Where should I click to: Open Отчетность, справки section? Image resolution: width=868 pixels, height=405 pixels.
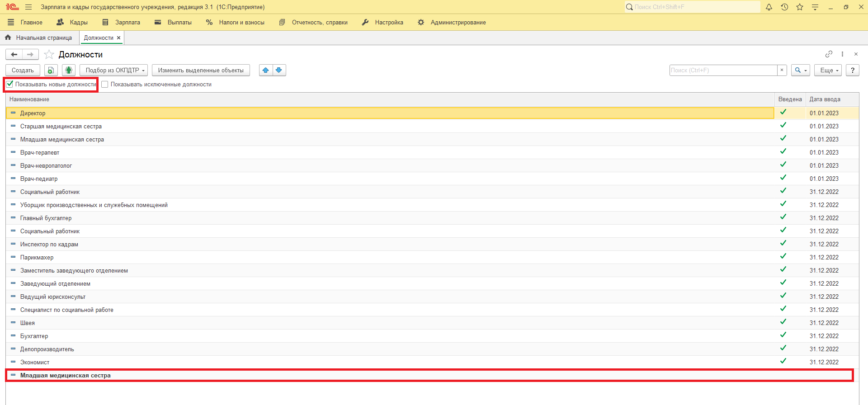click(x=313, y=22)
